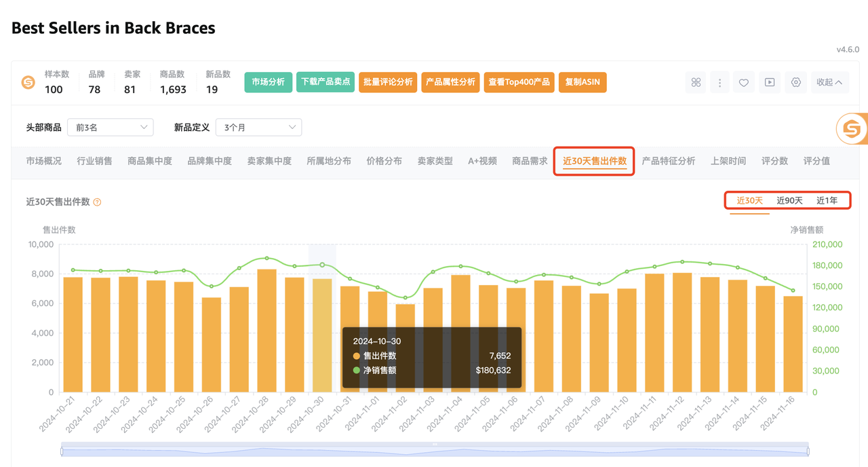This screenshot has height=467, width=868.
Task: Click the green 市场分析 button
Action: click(x=269, y=82)
